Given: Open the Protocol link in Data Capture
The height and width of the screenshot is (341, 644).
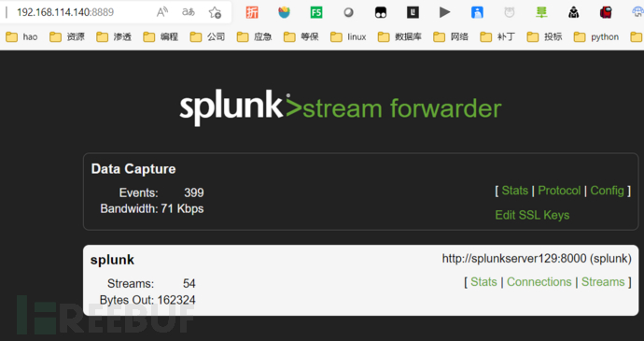Looking at the screenshot, I should tap(559, 191).
